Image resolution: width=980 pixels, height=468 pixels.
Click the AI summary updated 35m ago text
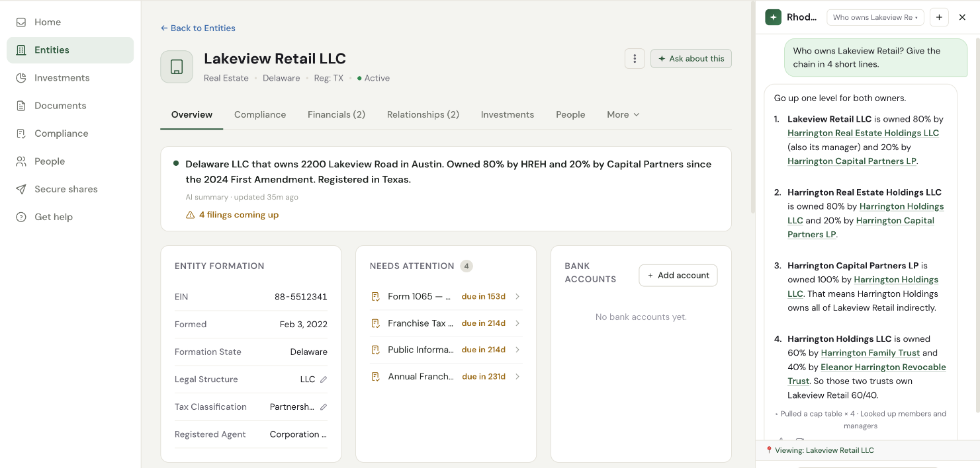[242, 197]
